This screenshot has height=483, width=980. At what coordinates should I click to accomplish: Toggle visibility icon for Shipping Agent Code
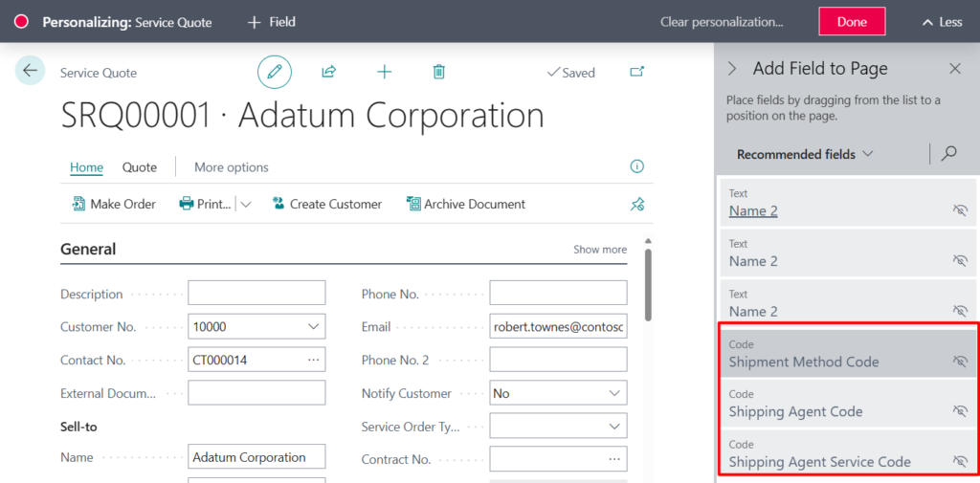(x=960, y=411)
